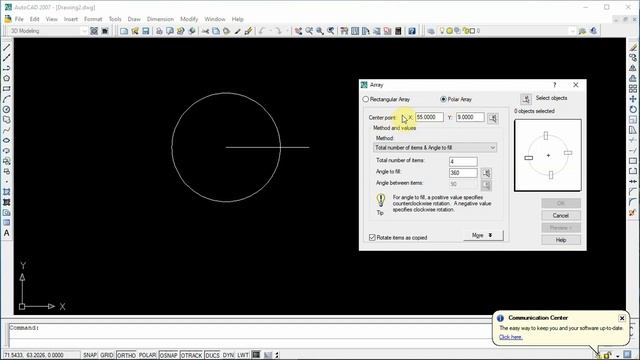Viewport: 640px width, 360px height.
Task: Open Layer Properties Manager icon
Action: 431,31
